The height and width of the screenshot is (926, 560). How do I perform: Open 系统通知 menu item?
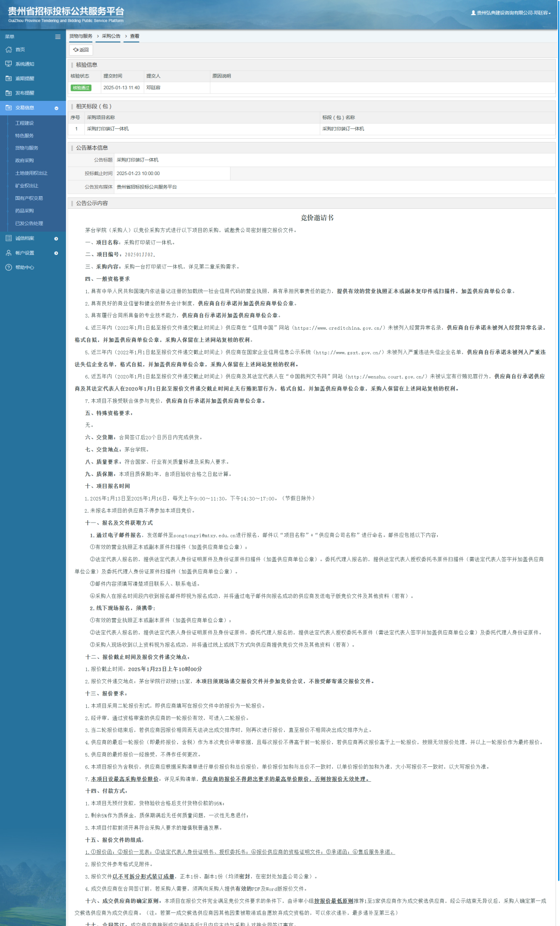pos(25,64)
